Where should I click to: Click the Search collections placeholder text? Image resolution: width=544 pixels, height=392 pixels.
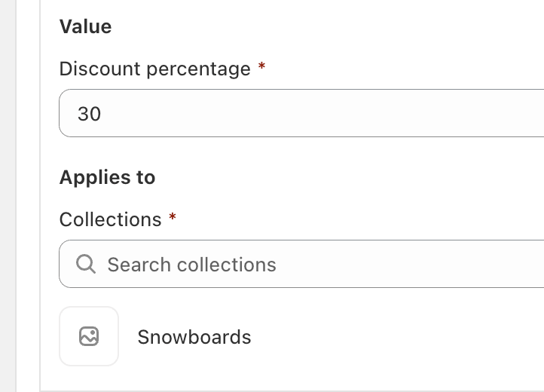[192, 265]
